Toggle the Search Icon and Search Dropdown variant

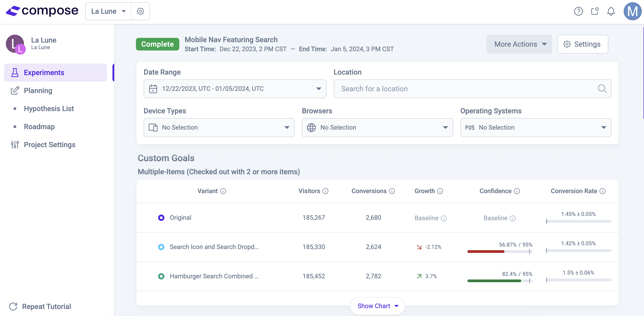[161, 247]
